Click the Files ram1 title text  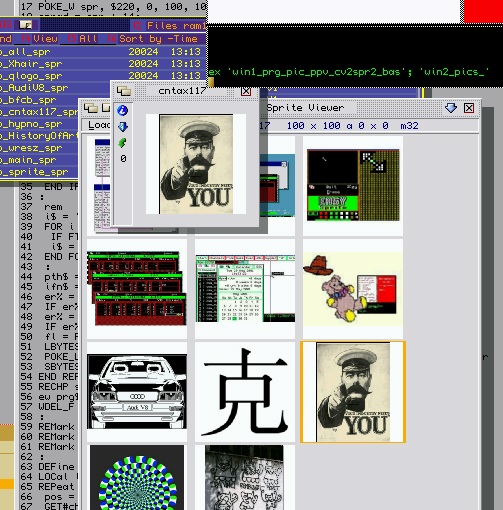pyautogui.click(x=176, y=26)
